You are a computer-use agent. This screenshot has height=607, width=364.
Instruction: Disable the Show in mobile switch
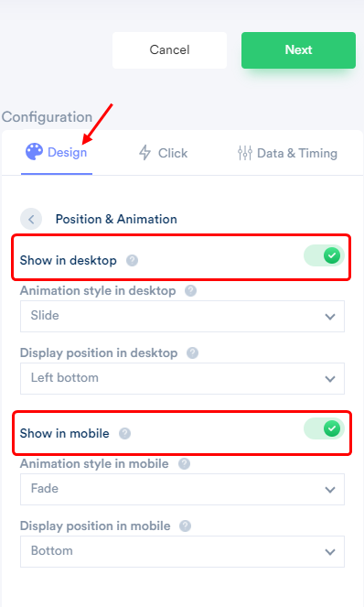click(x=324, y=428)
